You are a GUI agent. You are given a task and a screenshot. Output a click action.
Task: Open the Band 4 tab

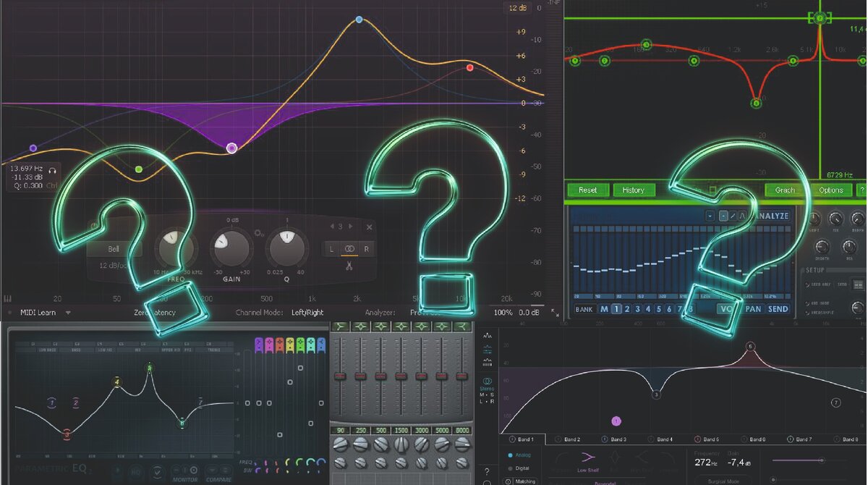click(x=660, y=439)
